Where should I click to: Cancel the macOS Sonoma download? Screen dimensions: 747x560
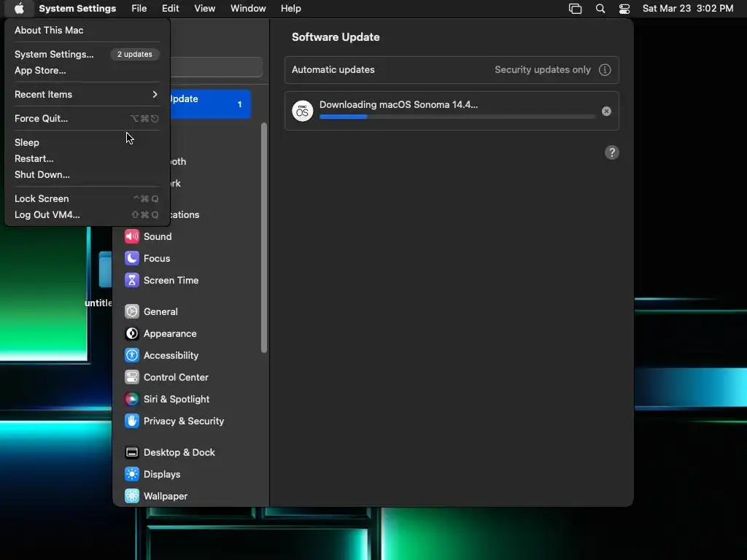(606, 111)
